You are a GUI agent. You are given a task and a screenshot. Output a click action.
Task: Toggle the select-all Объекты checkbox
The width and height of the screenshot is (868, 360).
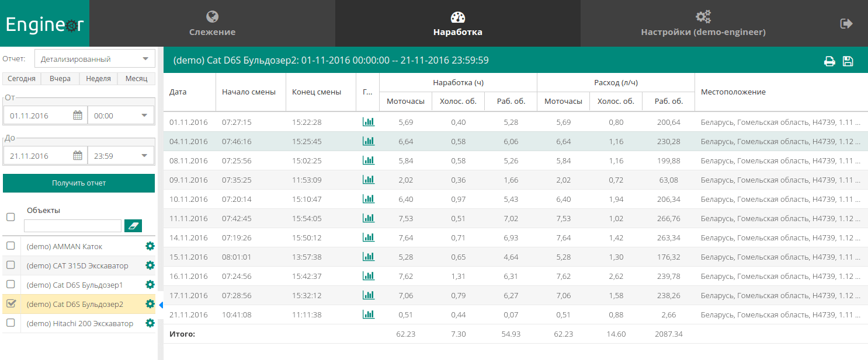point(11,217)
